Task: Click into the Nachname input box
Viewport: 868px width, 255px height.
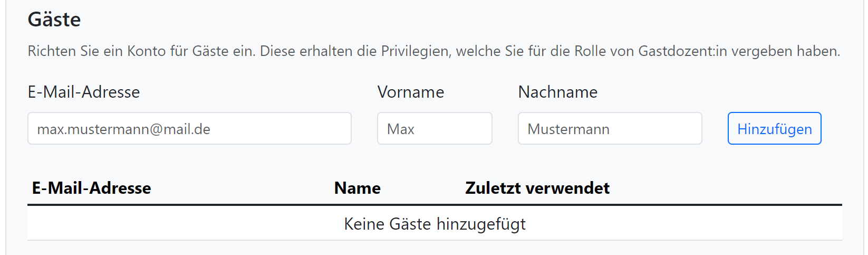Action: point(610,128)
